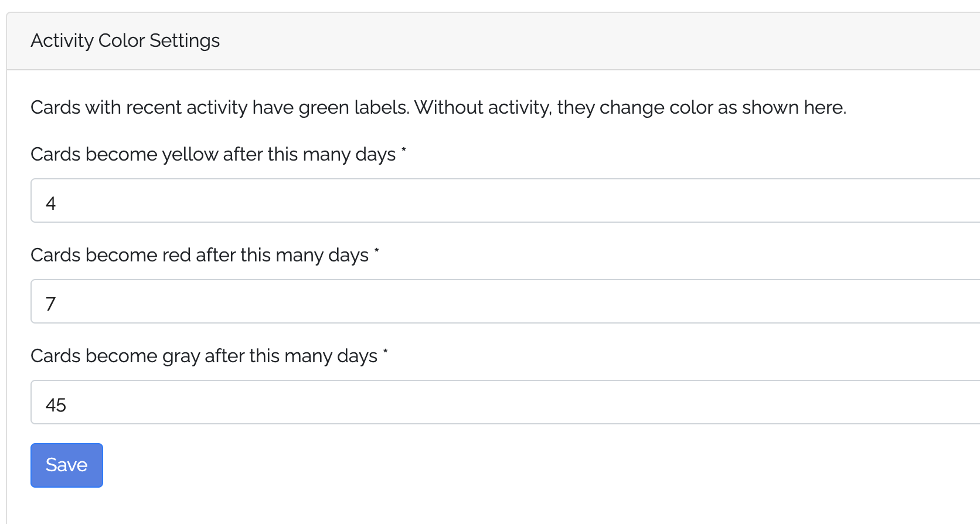Click the required asterisk beside red label
The width and height of the screenshot is (980, 524).
(x=377, y=252)
